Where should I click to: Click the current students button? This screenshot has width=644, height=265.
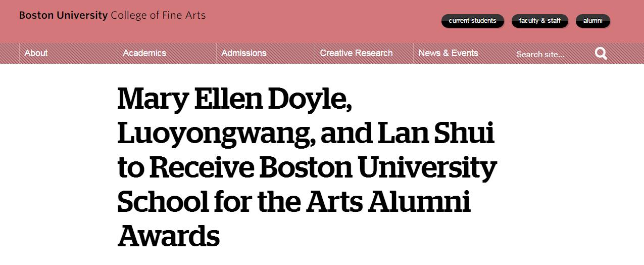pos(472,21)
